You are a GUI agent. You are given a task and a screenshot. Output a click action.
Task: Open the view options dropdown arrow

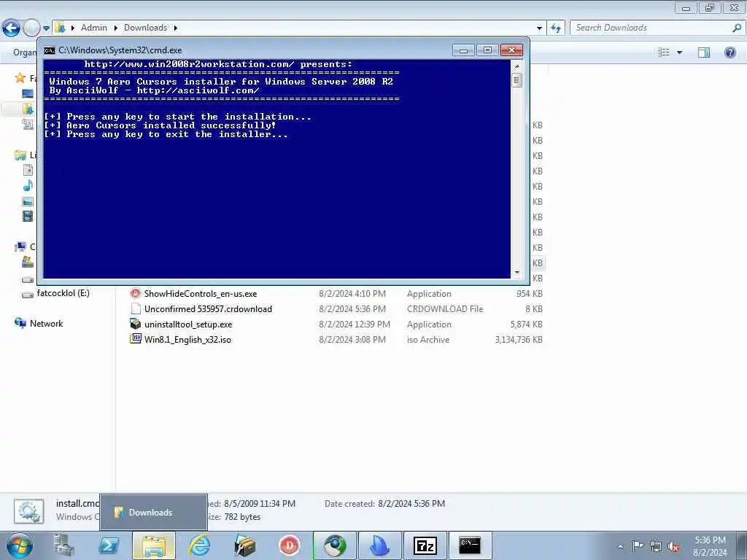[679, 52]
